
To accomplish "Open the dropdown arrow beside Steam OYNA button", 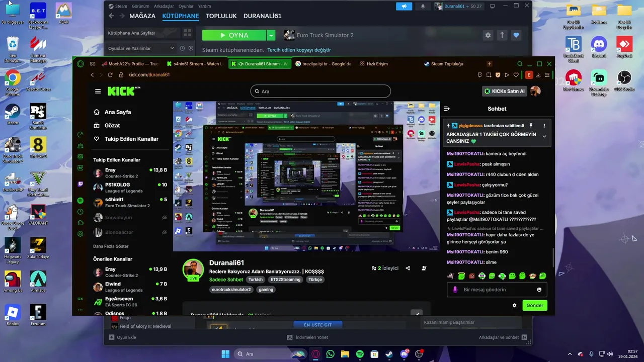I will click(271, 35).
